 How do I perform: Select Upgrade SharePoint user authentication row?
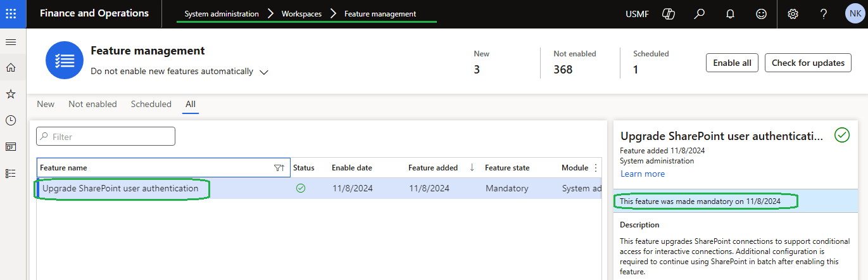tap(319, 188)
